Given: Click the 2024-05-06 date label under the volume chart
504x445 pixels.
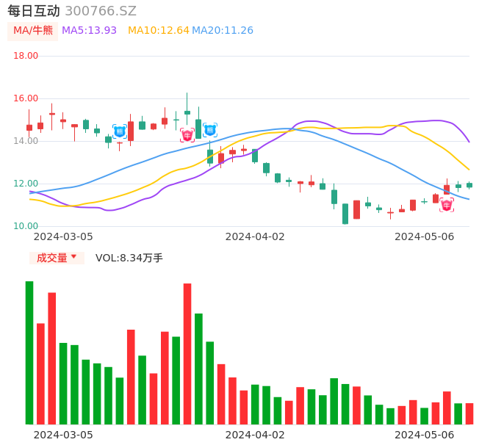Looking at the screenshot, I should coord(424,435).
